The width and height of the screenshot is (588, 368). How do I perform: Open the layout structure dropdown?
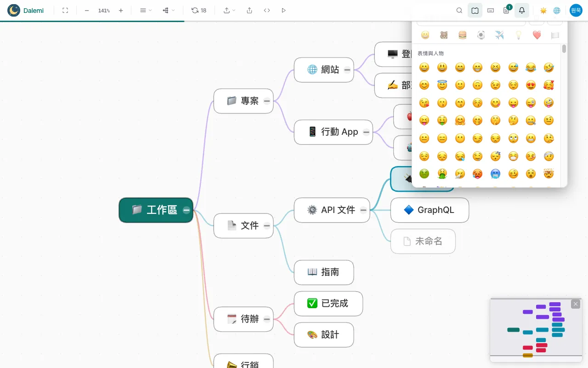[169, 10]
